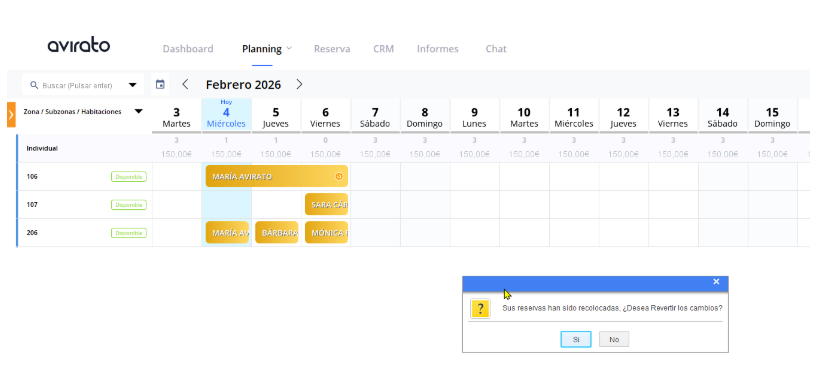Click 150,00€ rate under day 9 Lunes
The image size is (825, 372).
pos(474,154)
